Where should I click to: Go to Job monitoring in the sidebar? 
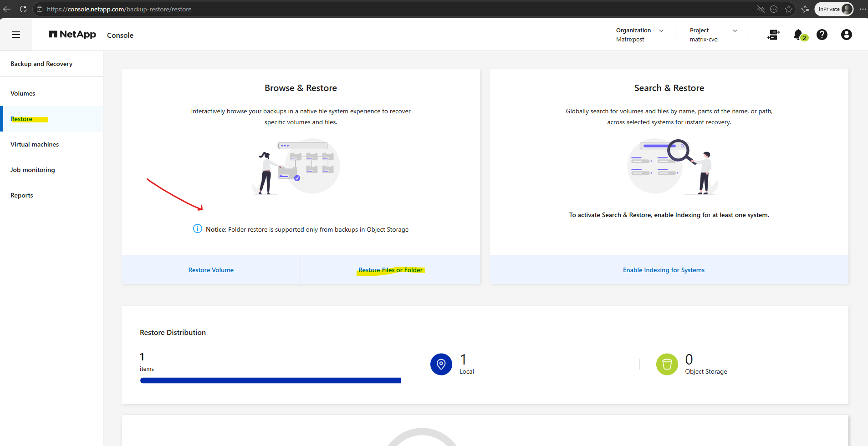click(x=51, y=170)
